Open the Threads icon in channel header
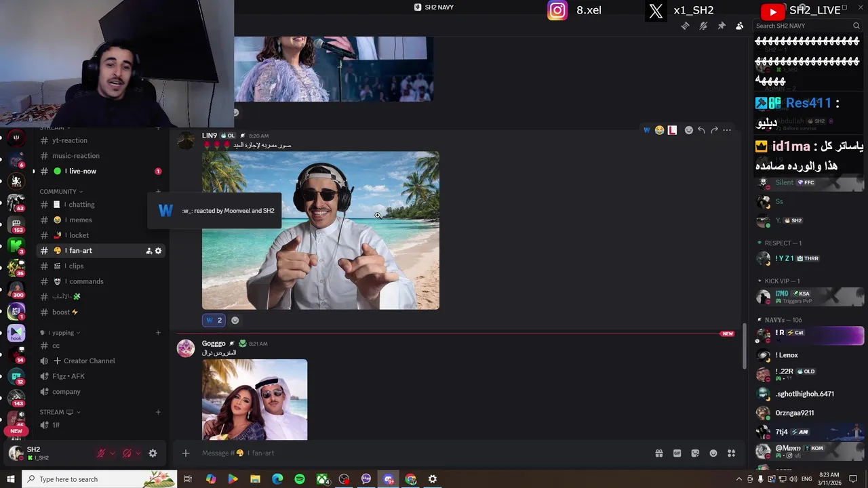 [686, 26]
